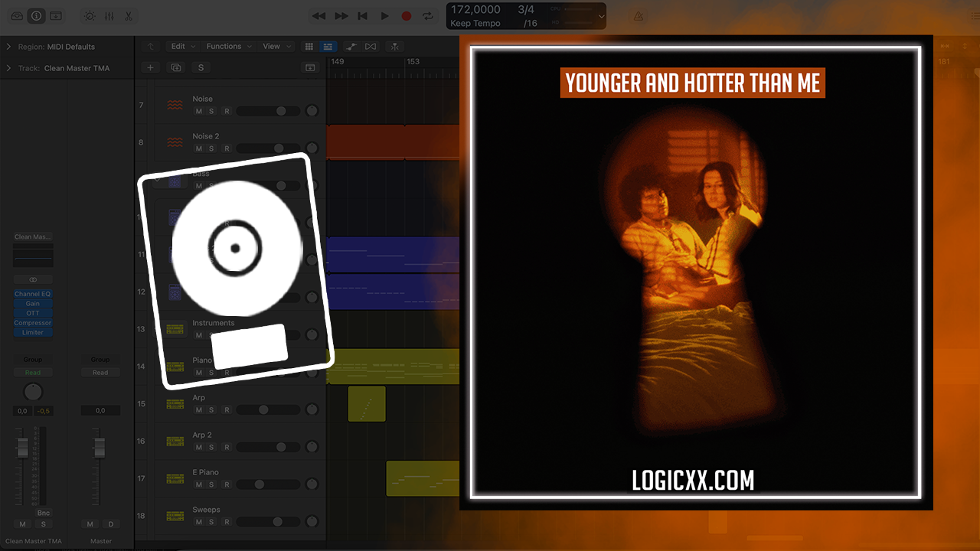
Task: Add a new track with plus
Action: (150, 67)
